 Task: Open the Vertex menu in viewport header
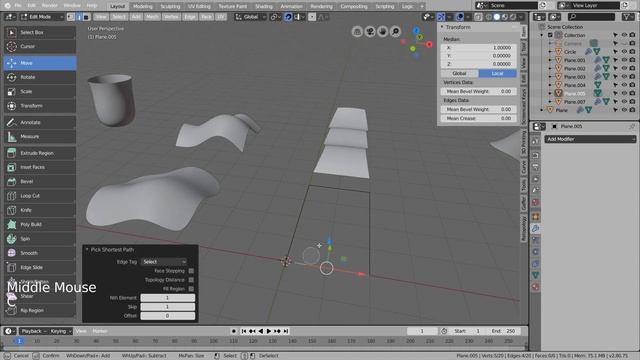click(171, 17)
